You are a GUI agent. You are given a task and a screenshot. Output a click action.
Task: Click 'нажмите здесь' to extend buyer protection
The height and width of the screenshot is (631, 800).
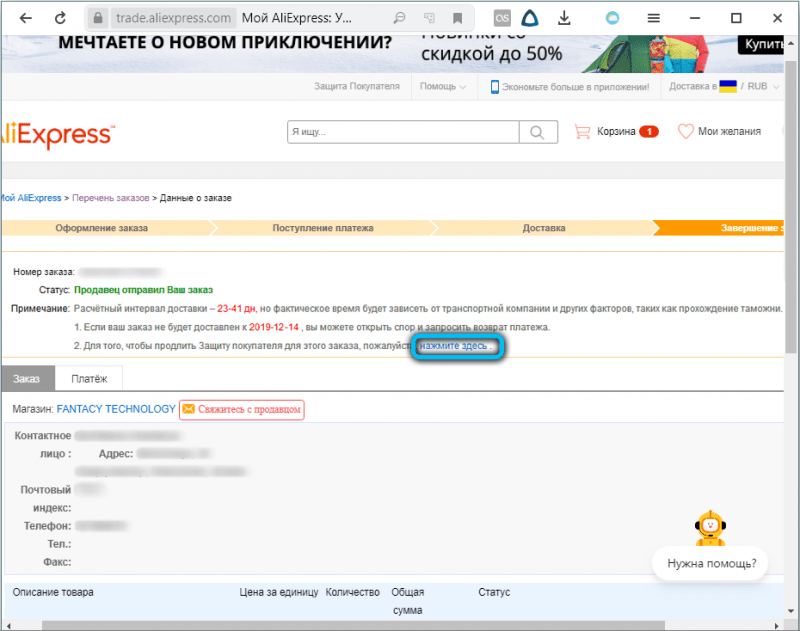pos(453,346)
